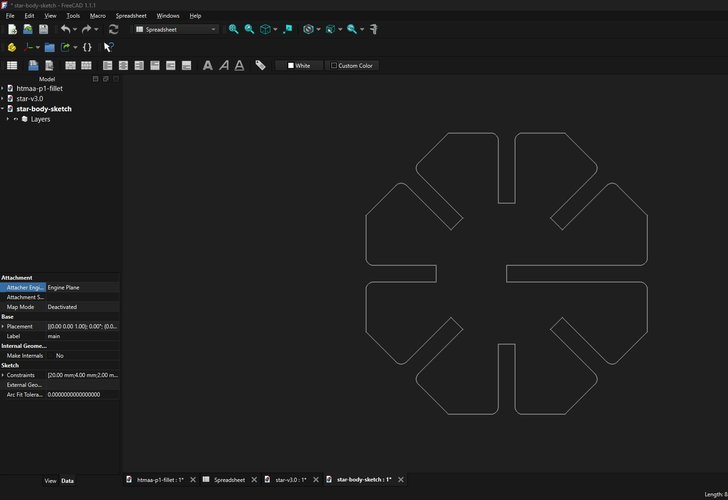Viewport: 728px width, 500px height.
Task: Apply italic text style
Action: tap(224, 65)
